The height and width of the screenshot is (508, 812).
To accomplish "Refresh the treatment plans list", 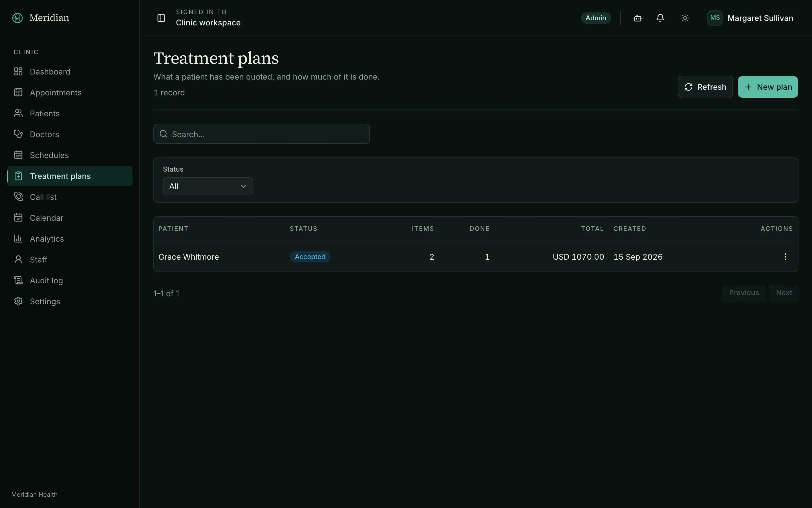I will pyautogui.click(x=705, y=87).
